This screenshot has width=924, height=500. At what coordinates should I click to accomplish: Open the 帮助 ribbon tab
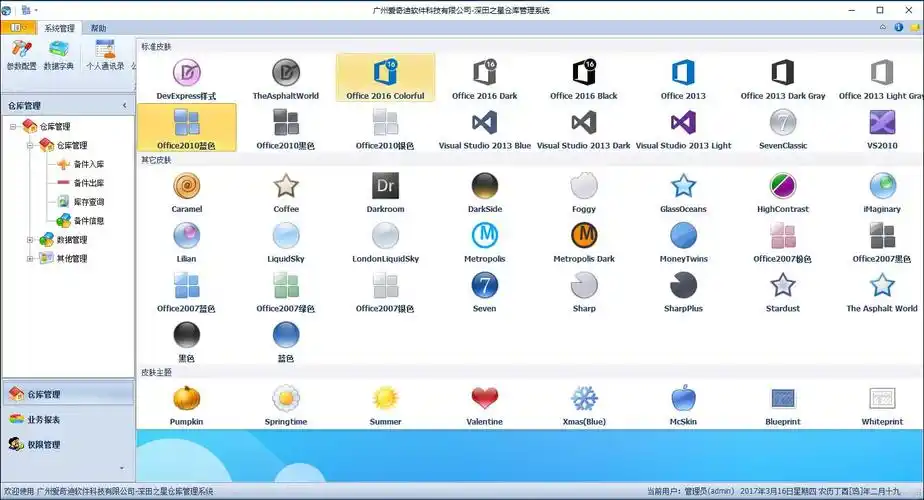point(98,28)
